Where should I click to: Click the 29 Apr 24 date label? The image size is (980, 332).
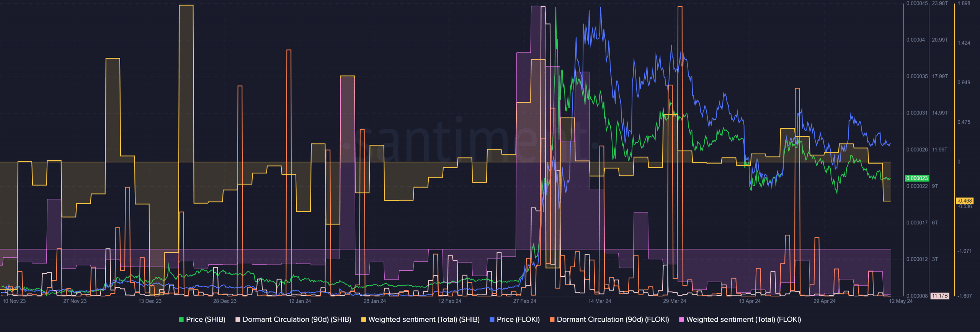click(824, 301)
